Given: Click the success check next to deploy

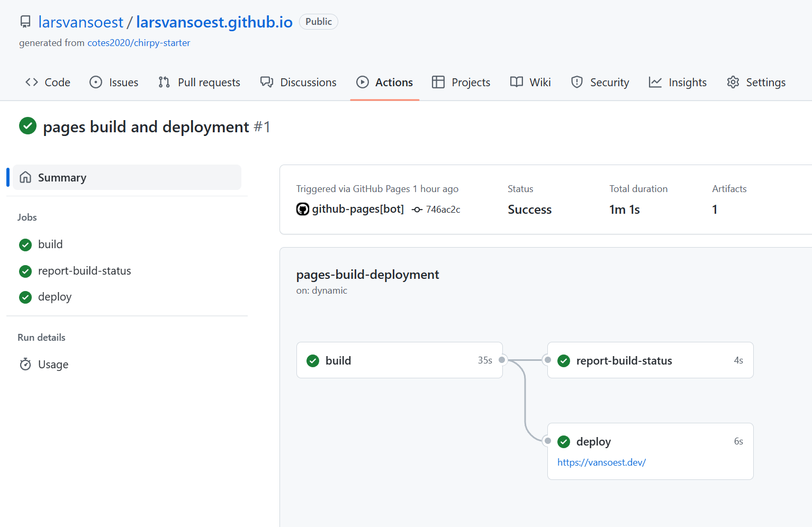Looking at the screenshot, I should (563, 441).
